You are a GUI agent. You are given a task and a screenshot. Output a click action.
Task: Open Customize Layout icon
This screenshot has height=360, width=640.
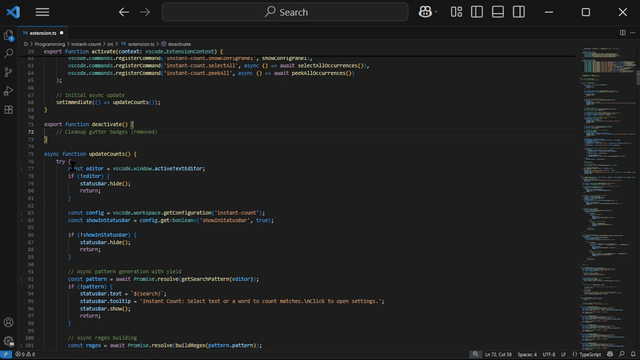coord(456,12)
